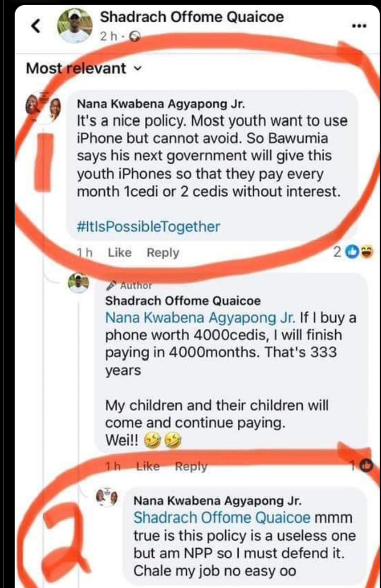Open Shadrach Offome Quaicoe's post header avatar
The height and width of the screenshot is (588, 381).
pos(74,25)
